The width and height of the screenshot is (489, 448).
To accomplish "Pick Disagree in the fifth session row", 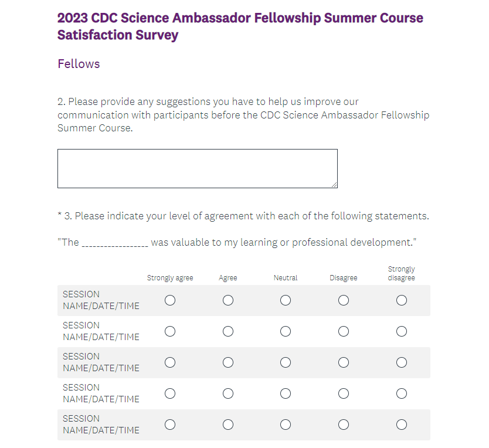I will click(x=344, y=425).
